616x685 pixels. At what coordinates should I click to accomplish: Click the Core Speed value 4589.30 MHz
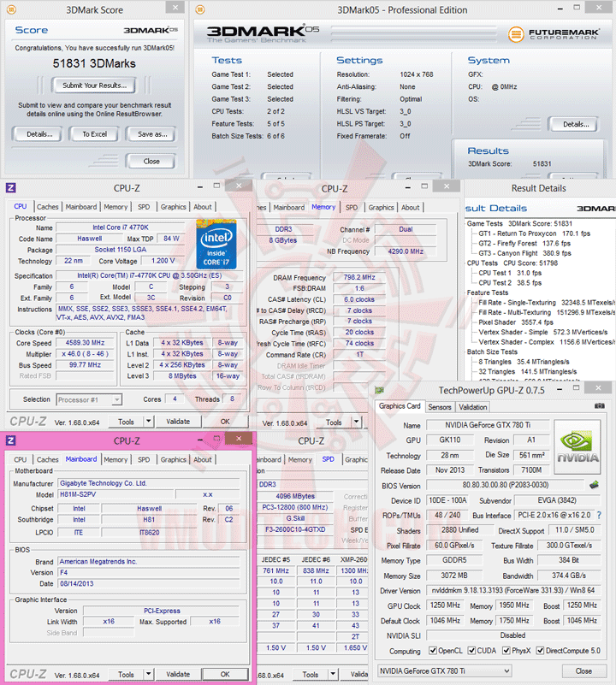85,343
